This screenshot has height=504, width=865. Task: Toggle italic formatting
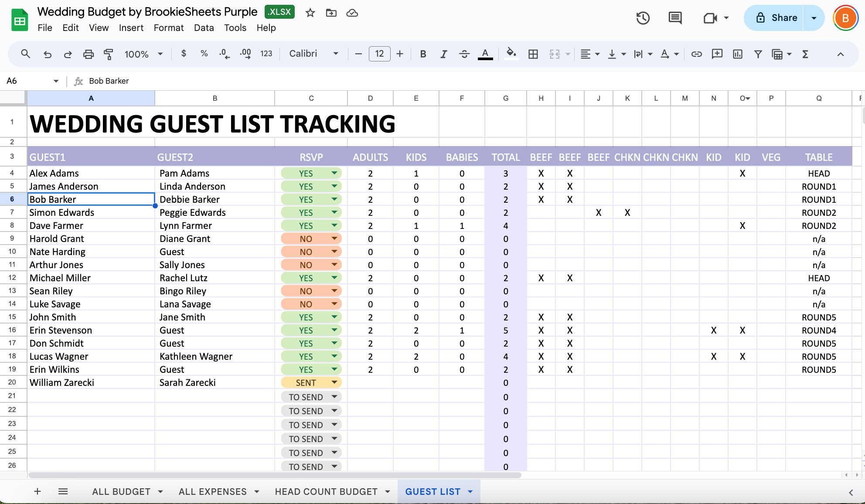tap(443, 54)
